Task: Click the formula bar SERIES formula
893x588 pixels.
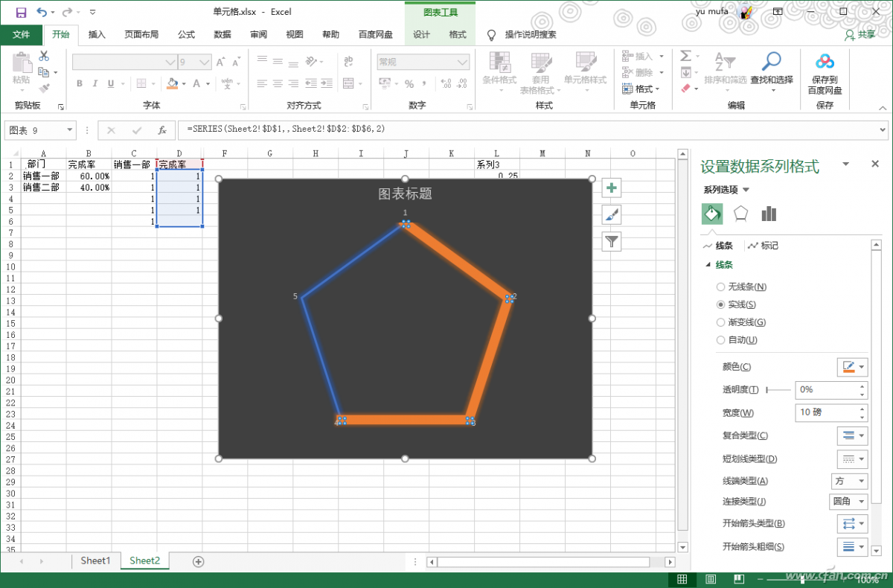Action: (x=286, y=130)
